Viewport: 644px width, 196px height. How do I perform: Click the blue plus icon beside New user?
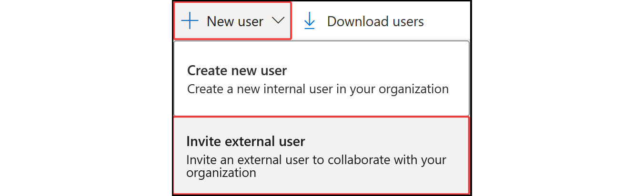190,21
